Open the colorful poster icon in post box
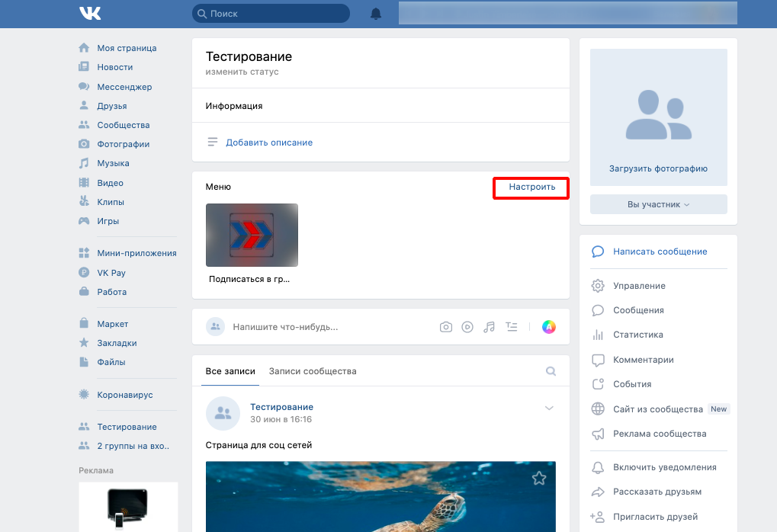The height and width of the screenshot is (532, 777). point(549,327)
